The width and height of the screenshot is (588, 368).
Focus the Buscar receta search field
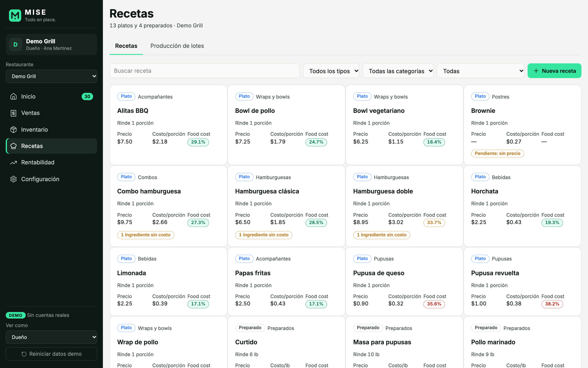(204, 71)
